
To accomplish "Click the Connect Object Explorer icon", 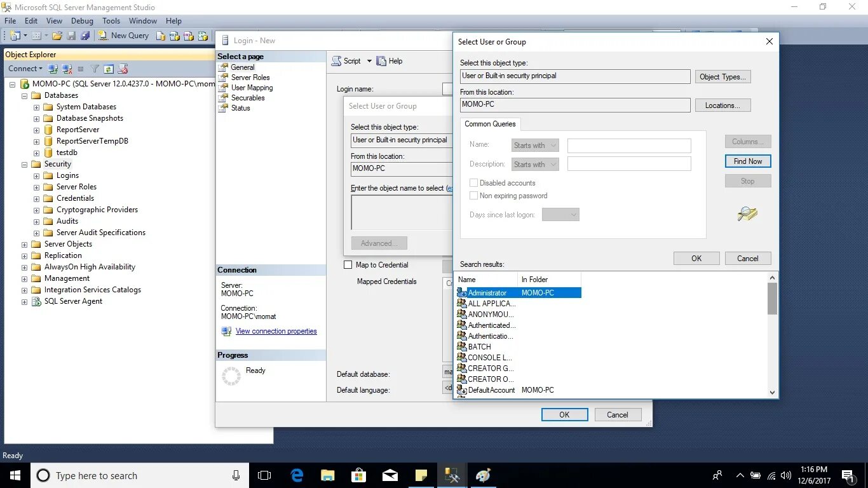I will tap(53, 69).
